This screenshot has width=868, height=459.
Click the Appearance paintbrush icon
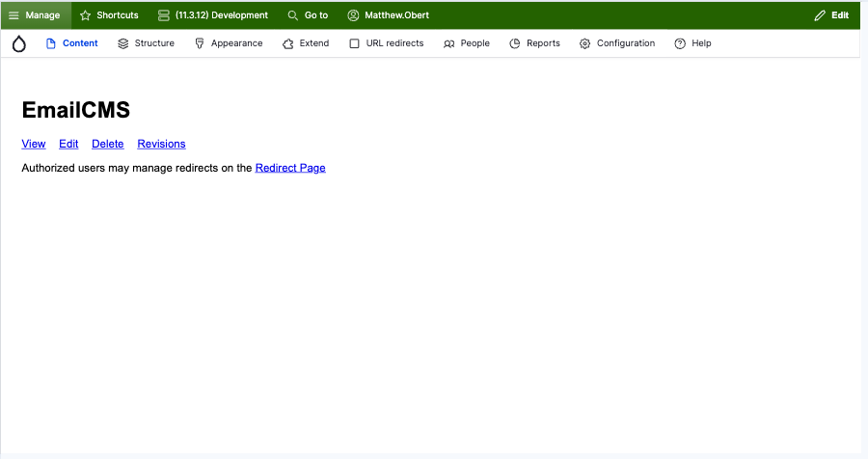pyautogui.click(x=200, y=43)
